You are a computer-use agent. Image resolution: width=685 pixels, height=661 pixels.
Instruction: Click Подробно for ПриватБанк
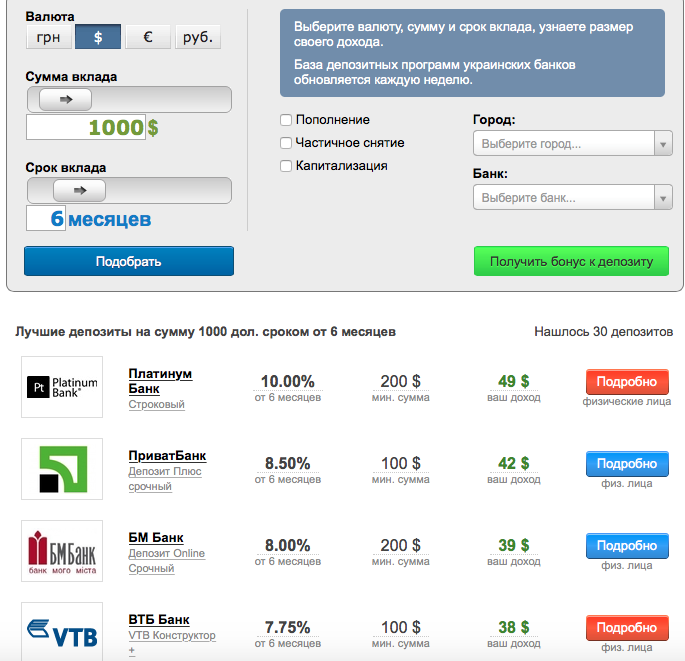(627, 464)
